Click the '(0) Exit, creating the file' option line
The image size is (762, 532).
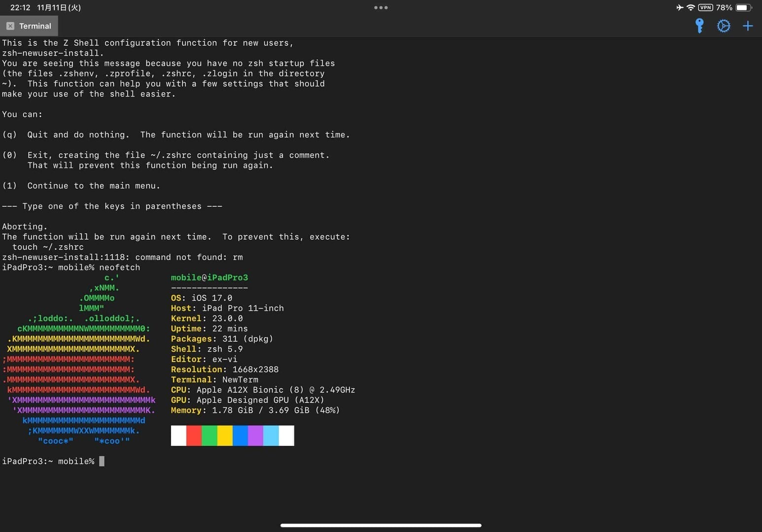click(166, 155)
